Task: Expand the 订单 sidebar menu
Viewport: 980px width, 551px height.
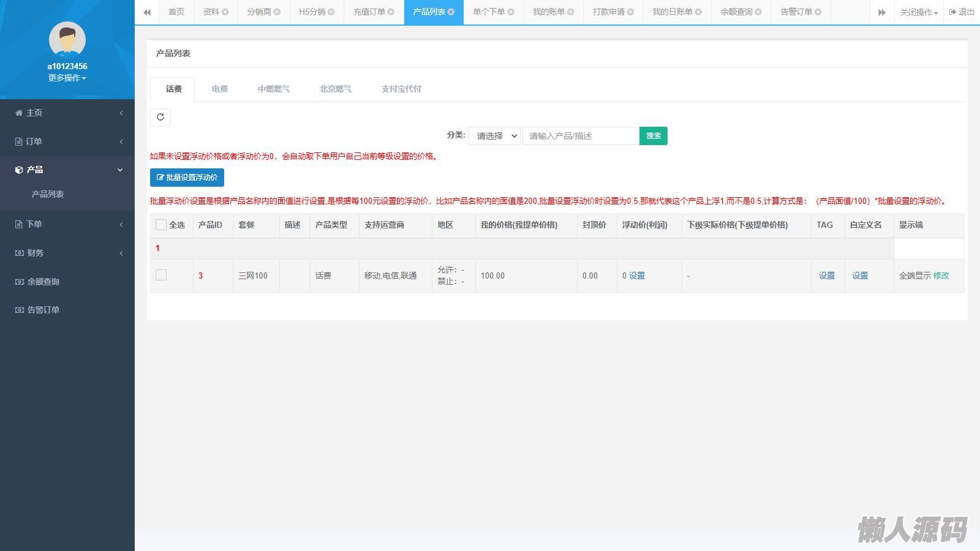Action: [67, 141]
